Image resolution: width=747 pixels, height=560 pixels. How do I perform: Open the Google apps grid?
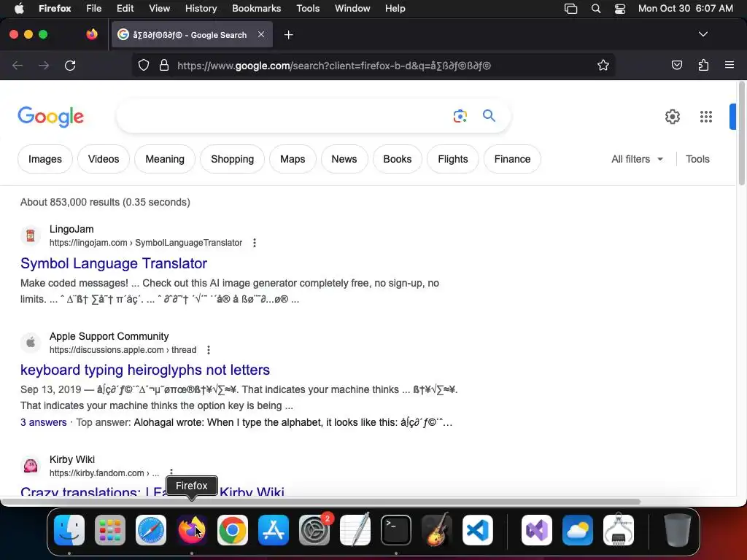point(706,117)
